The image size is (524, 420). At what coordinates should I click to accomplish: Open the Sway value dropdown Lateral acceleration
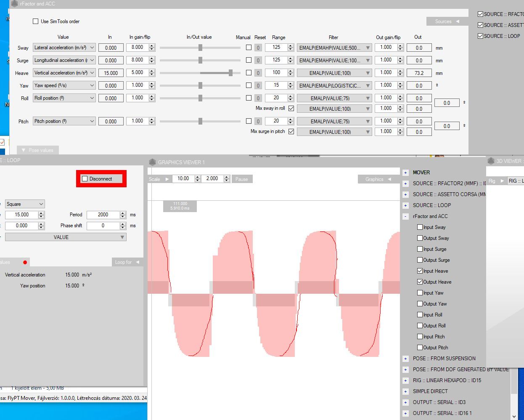(x=64, y=48)
